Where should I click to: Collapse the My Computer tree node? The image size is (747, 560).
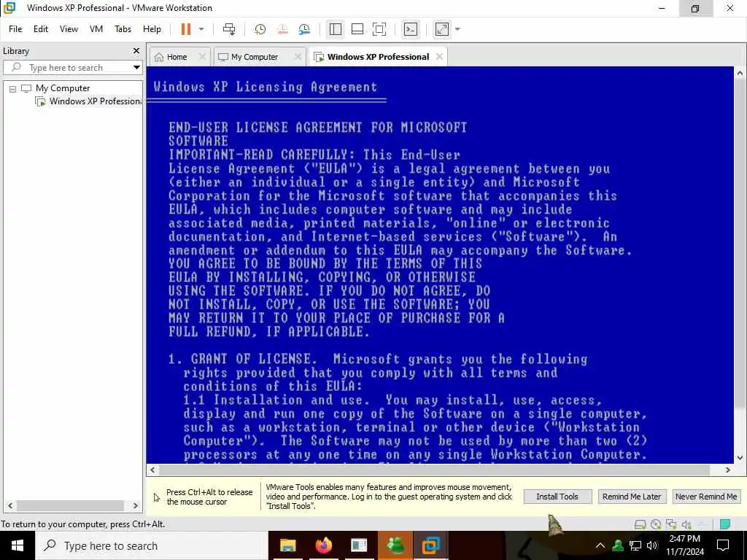(13, 88)
